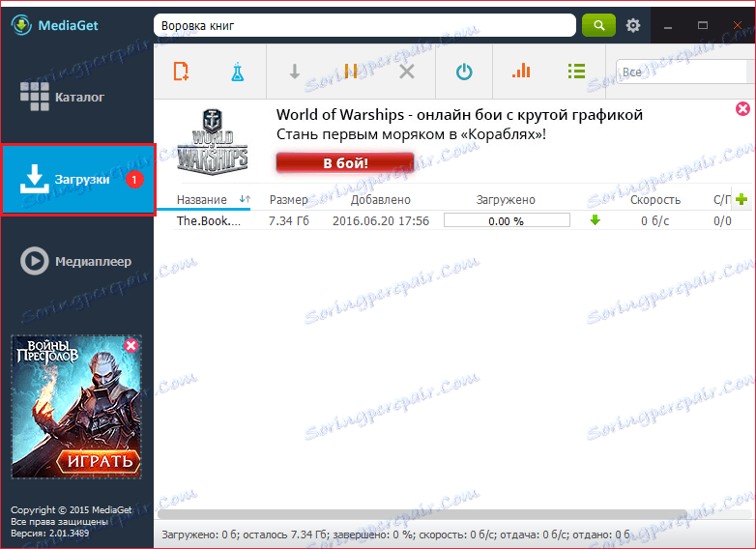
Task: Sort by the Размер column header
Action: [289, 199]
